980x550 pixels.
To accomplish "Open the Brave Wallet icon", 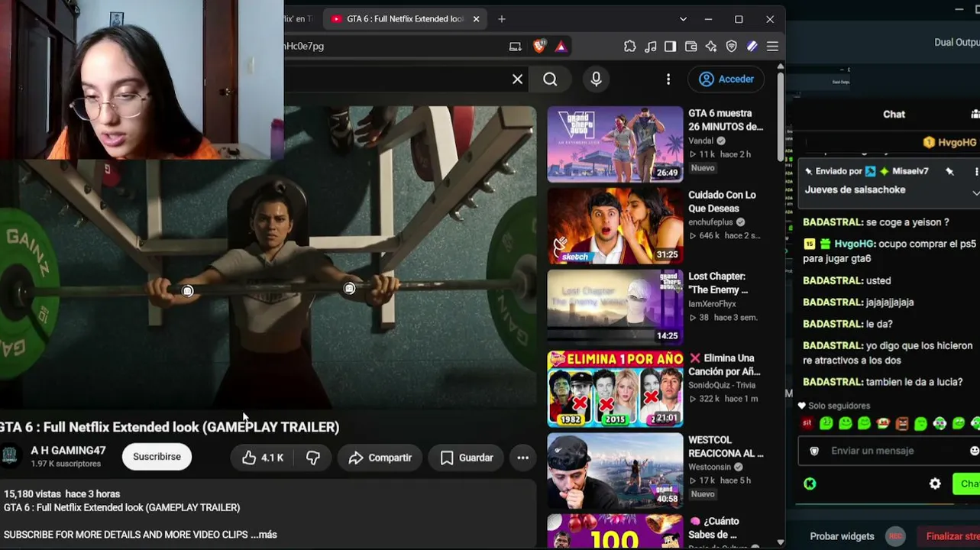I will click(x=691, y=47).
